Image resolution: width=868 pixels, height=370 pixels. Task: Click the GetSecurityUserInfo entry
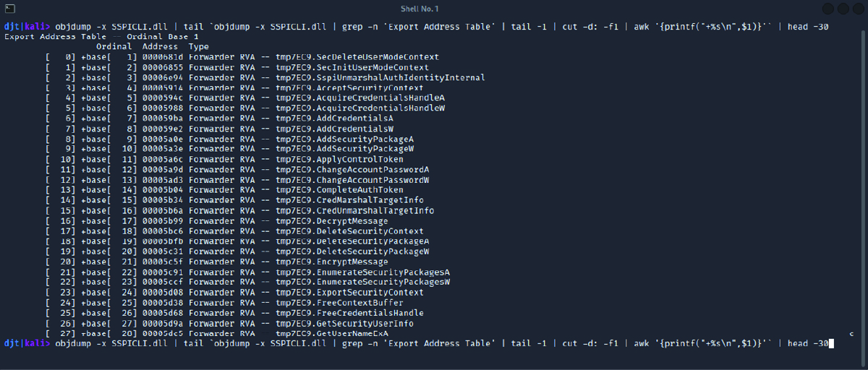229,323
